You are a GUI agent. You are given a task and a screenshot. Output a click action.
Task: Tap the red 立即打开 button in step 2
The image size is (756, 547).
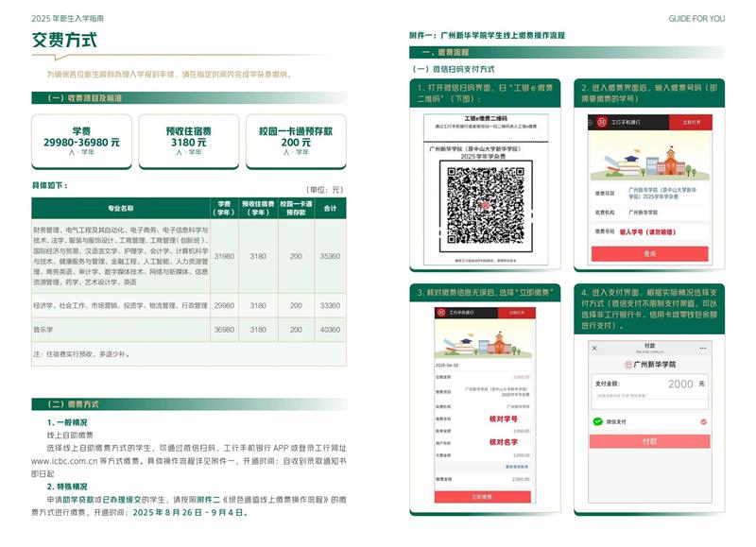[691, 123]
